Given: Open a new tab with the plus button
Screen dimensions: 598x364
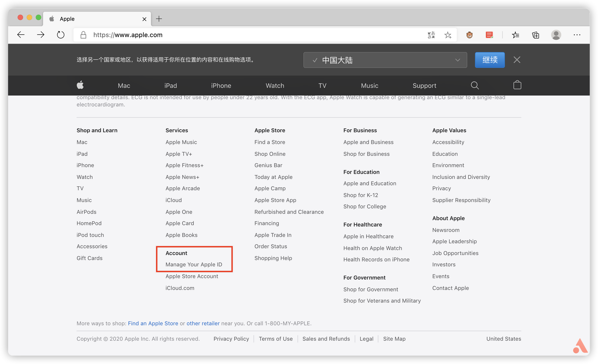Looking at the screenshot, I should tap(159, 19).
